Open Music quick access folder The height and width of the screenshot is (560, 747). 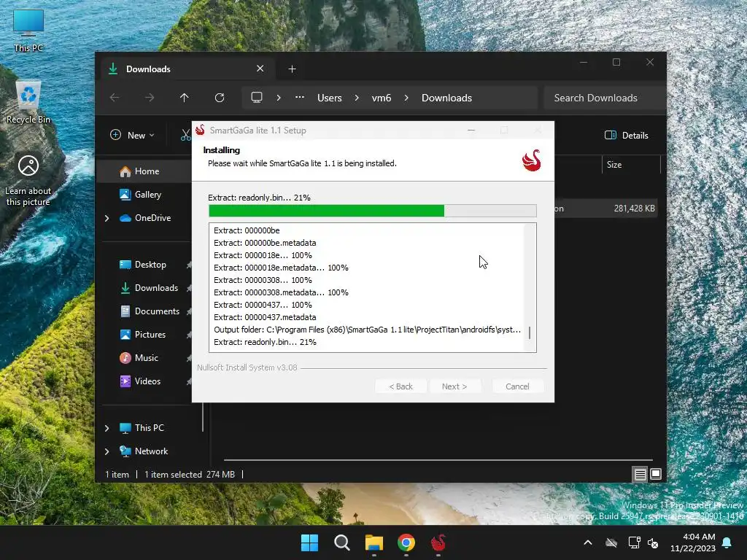145,358
